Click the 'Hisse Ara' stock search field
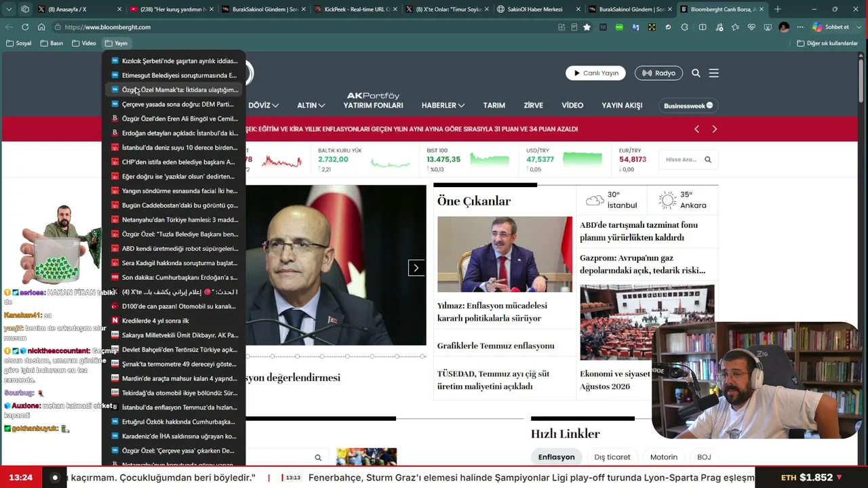 coord(681,160)
